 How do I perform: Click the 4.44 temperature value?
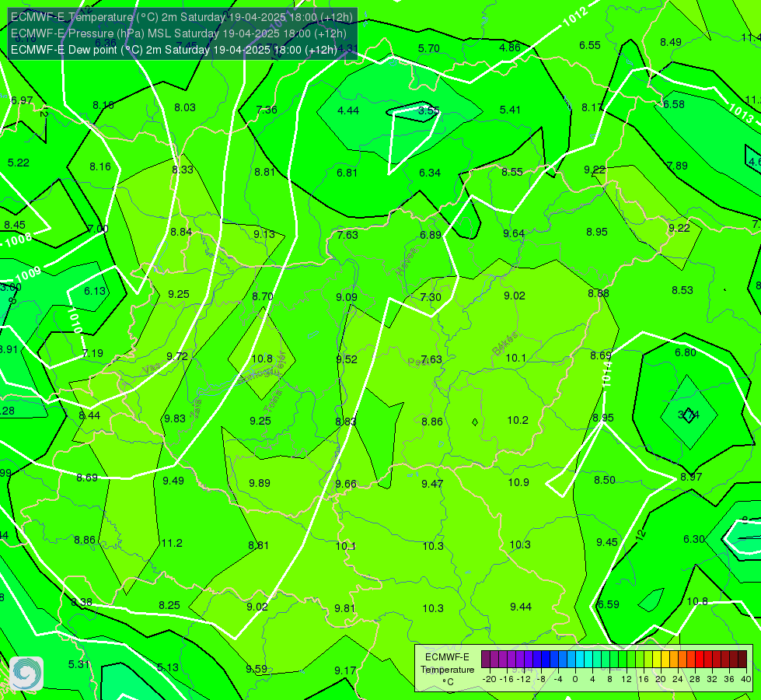(x=348, y=110)
